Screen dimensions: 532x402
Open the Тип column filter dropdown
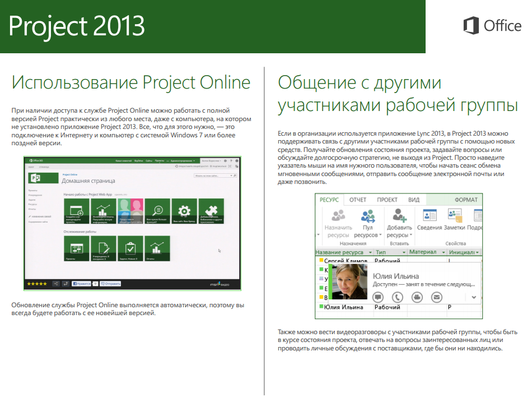pyautogui.click(x=404, y=252)
